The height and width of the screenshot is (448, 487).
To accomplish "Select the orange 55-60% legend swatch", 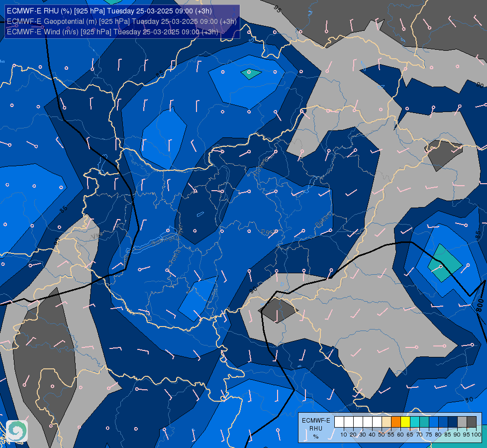I will (x=396, y=422).
